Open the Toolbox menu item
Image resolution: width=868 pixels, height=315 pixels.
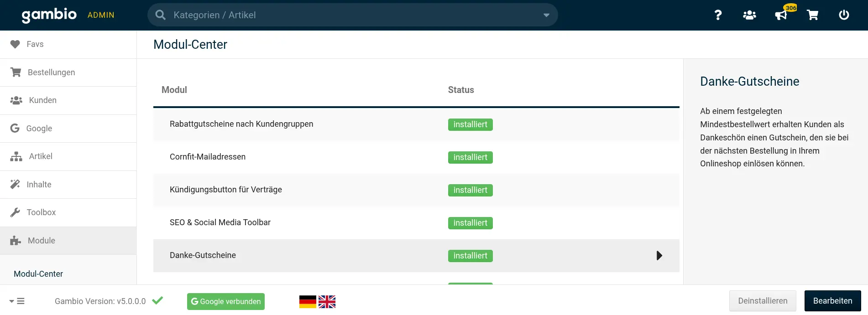click(x=41, y=212)
